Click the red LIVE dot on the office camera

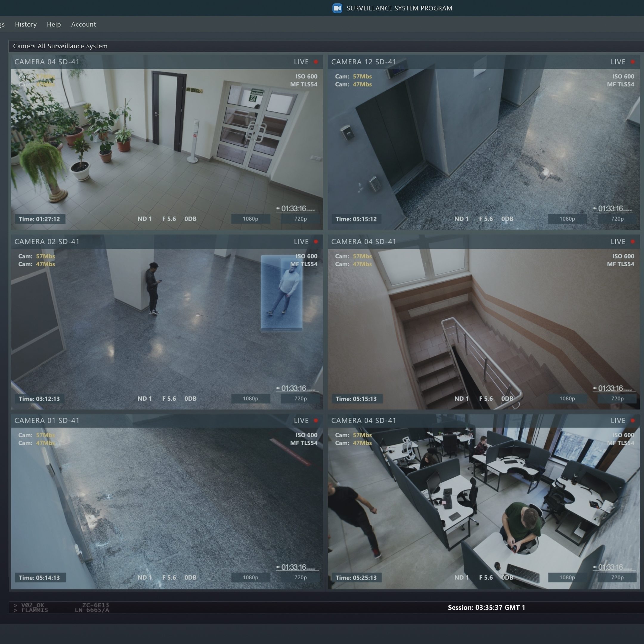[x=633, y=421]
